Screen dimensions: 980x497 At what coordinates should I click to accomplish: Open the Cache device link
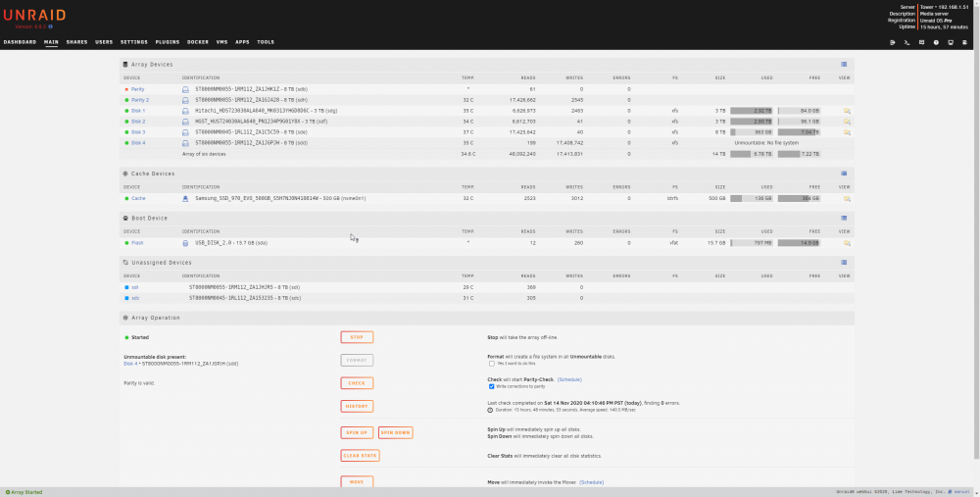[138, 198]
